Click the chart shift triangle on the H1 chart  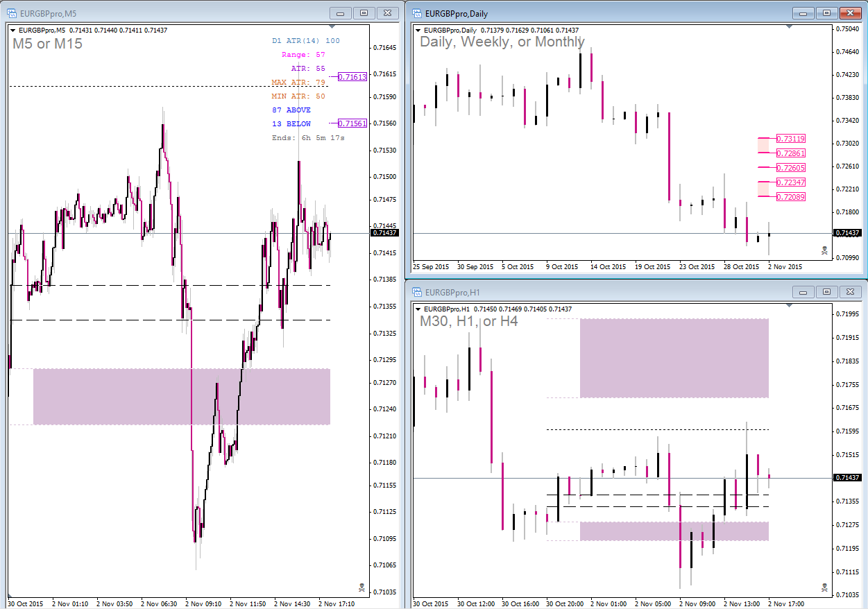789,305
